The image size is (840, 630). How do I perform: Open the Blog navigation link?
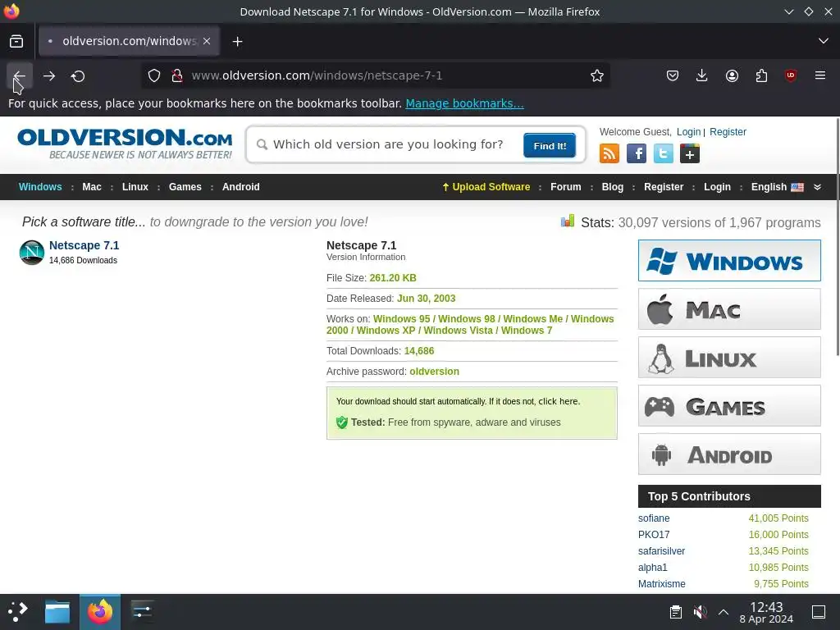point(612,187)
